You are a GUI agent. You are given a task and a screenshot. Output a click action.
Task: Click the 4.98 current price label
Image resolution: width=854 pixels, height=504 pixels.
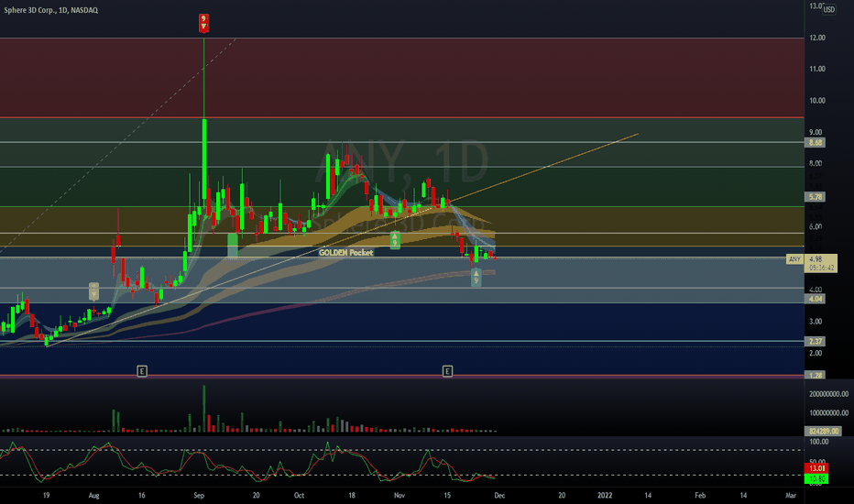[x=816, y=258]
